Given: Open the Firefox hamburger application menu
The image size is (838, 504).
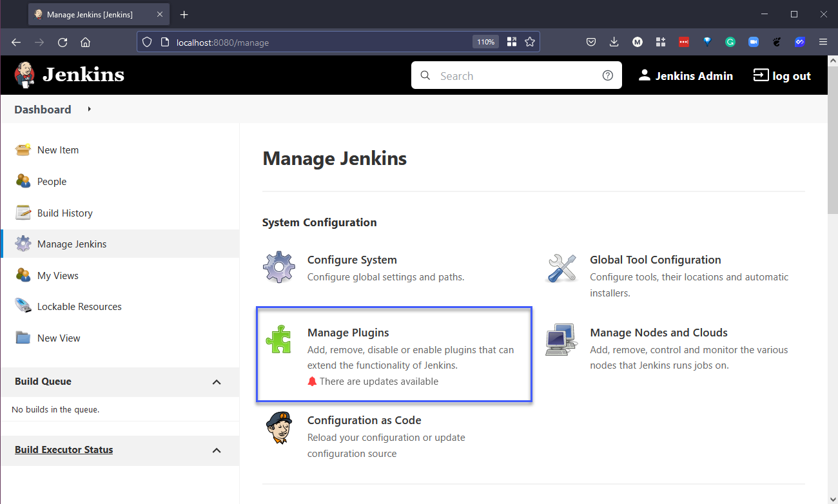Looking at the screenshot, I should pyautogui.click(x=823, y=42).
